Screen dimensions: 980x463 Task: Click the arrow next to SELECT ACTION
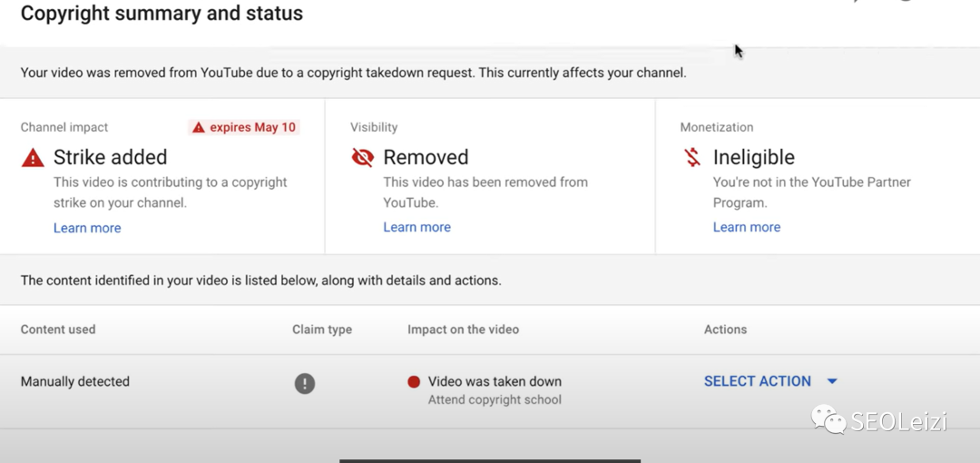pyautogui.click(x=832, y=381)
